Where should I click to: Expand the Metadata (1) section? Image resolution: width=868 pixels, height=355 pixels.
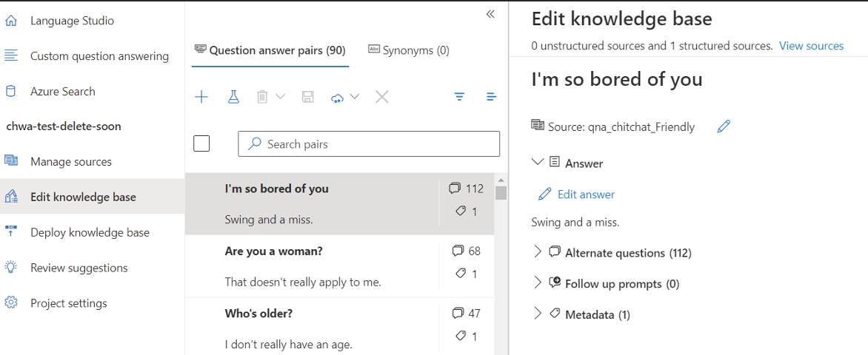(538, 314)
